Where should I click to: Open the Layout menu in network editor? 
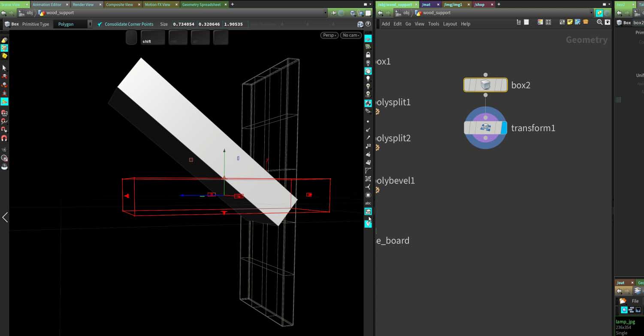(x=450, y=24)
